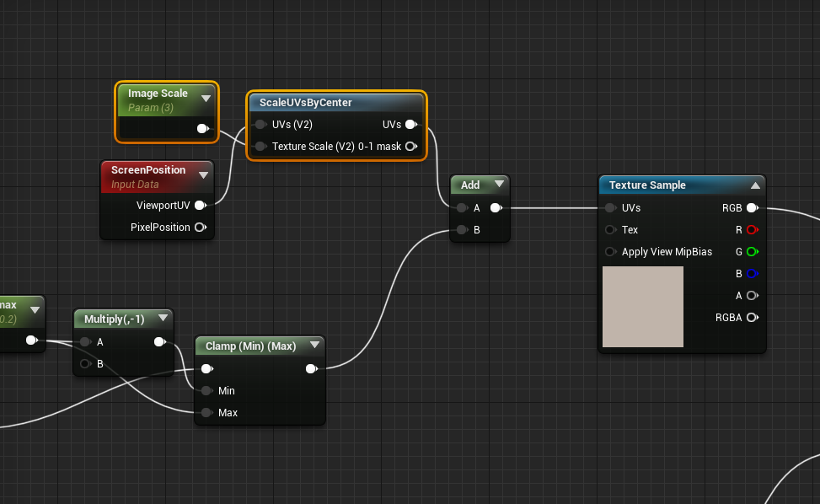The height and width of the screenshot is (504, 820).
Task: Select the ScaleUVsByCenter node header
Action: point(337,103)
